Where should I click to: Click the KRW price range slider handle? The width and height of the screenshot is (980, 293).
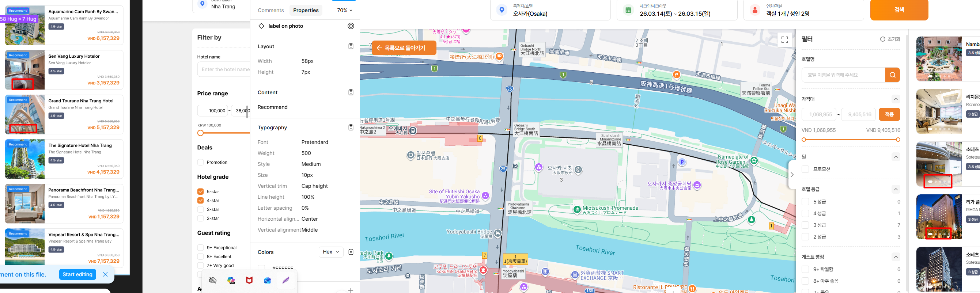coord(200,133)
